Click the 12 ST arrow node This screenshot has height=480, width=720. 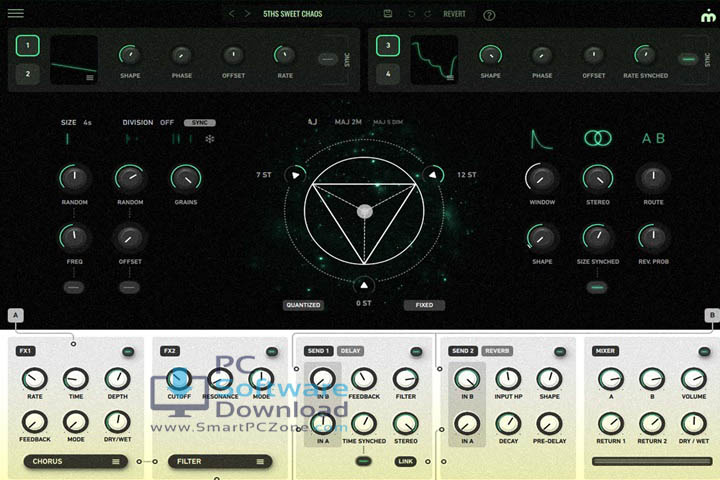pos(433,175)
